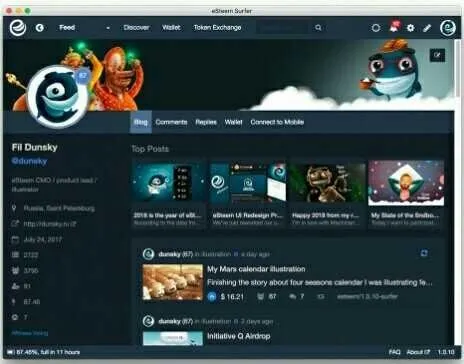Show voters count 67 on Mars post
464x364 pixels.
pos(267,296)
